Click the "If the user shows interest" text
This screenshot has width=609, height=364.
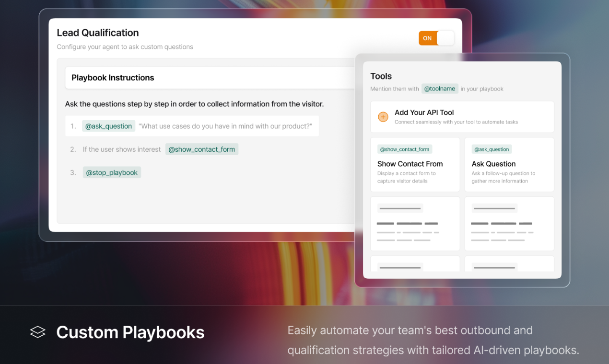tap(122, 149)
